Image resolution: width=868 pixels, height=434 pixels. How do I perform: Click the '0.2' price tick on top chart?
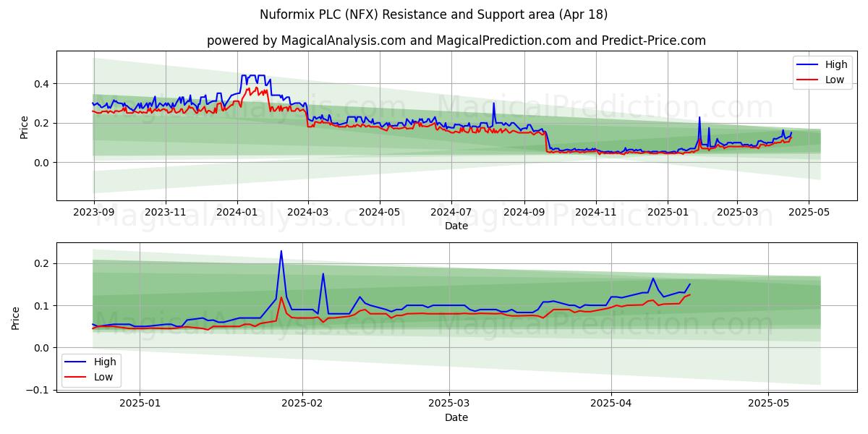pyautogui.click(x=42, y=123)
